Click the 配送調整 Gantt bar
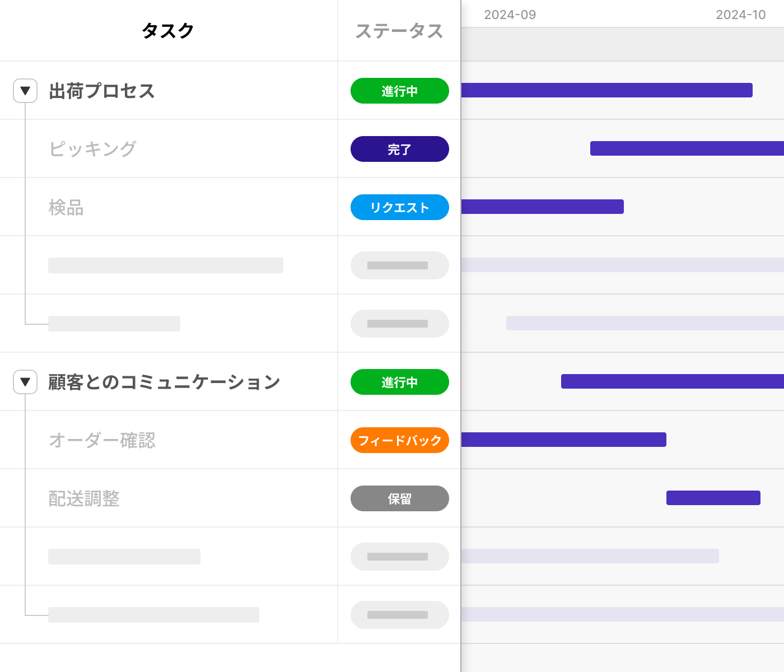The image size is (784, 672). pos(713,498)
